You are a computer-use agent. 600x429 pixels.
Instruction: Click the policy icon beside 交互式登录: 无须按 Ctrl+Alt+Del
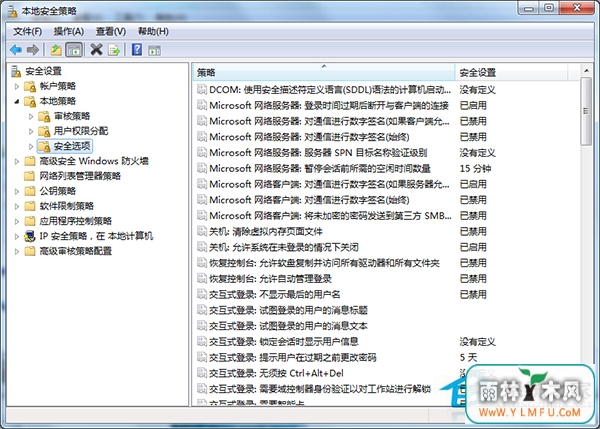tap(202, 373)
